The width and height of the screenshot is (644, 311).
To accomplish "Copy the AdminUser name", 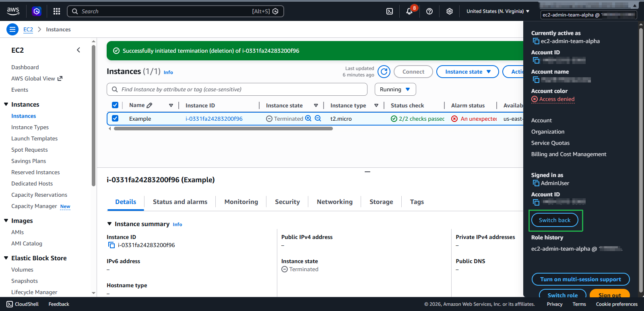I will tap(536, 183).
